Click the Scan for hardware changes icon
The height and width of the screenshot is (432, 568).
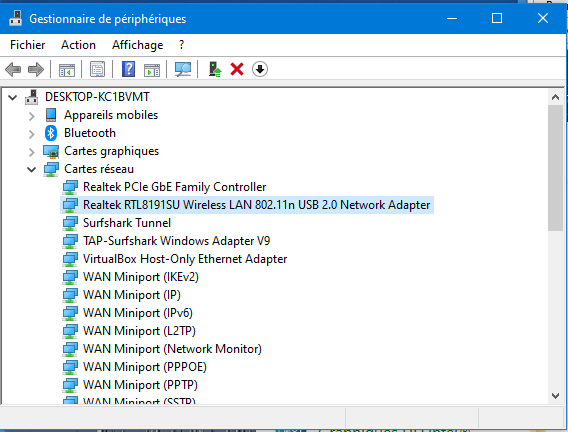point(183,69)
